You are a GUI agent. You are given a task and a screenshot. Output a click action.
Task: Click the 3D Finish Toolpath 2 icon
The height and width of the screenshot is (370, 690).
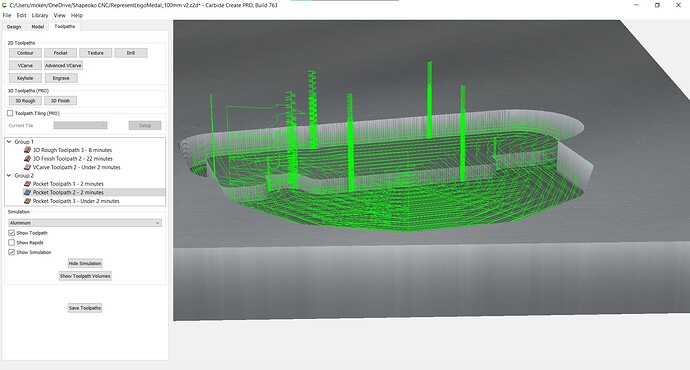coord(27,158)
